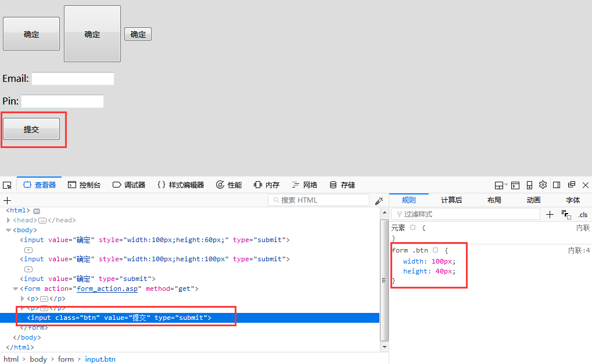Add new style rule plus icon
The height and width of the screenshot is (364, 592).
point(550,215)
